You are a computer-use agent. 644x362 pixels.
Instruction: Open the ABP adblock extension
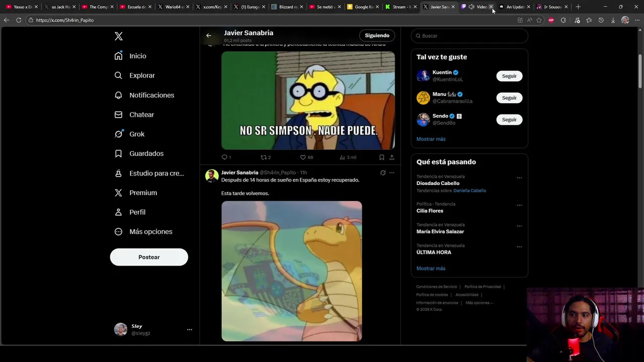pyautogui.click(x=551, y=20)
